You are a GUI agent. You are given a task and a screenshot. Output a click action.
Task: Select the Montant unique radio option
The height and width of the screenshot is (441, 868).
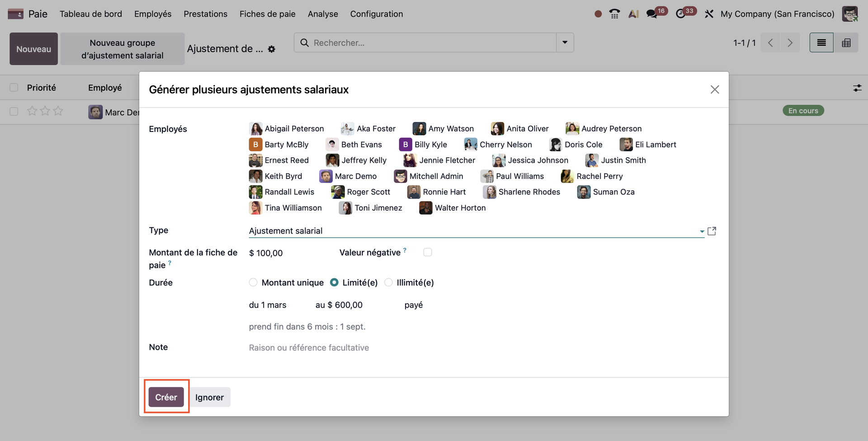[x=253, y=282]
